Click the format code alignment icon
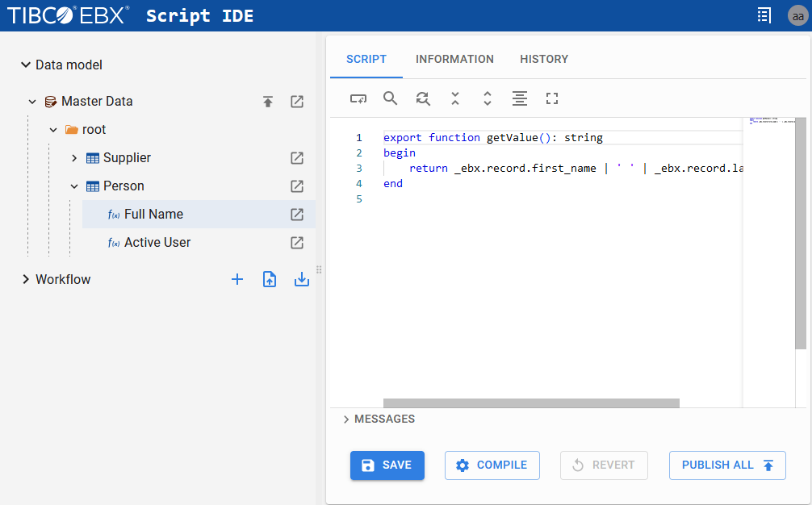 [520, 98]
